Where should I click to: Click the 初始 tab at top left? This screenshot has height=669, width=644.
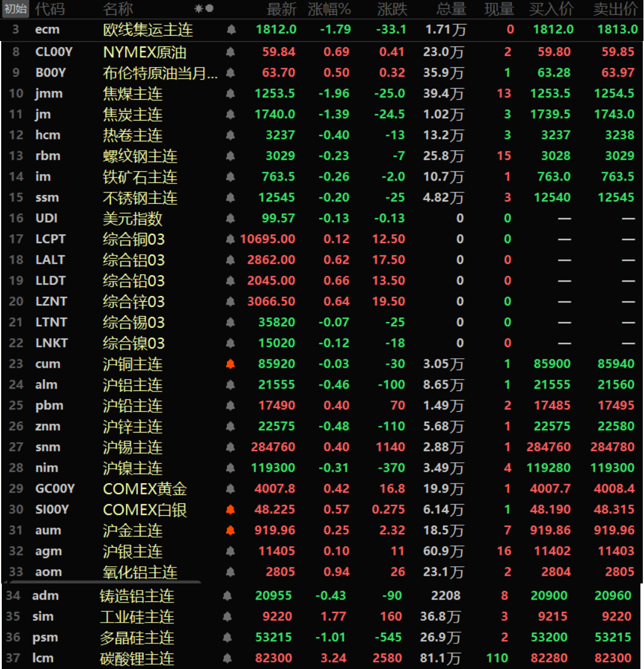(x=15, y=9)
